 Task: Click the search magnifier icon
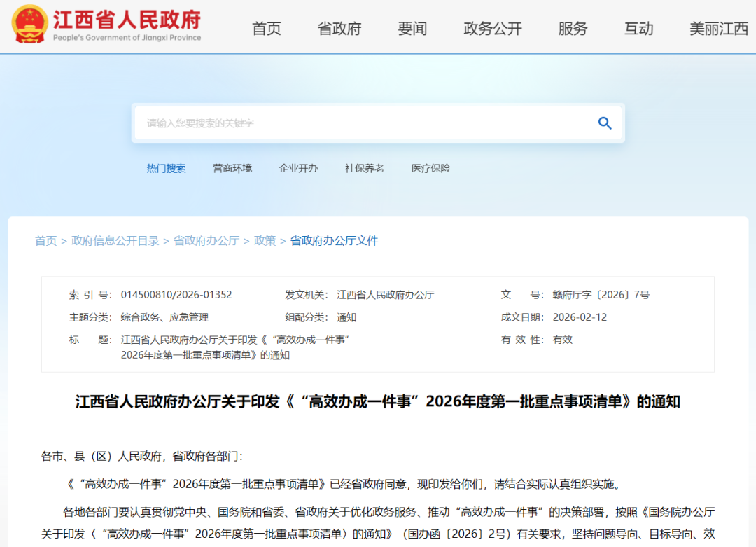tap(604, 123)
